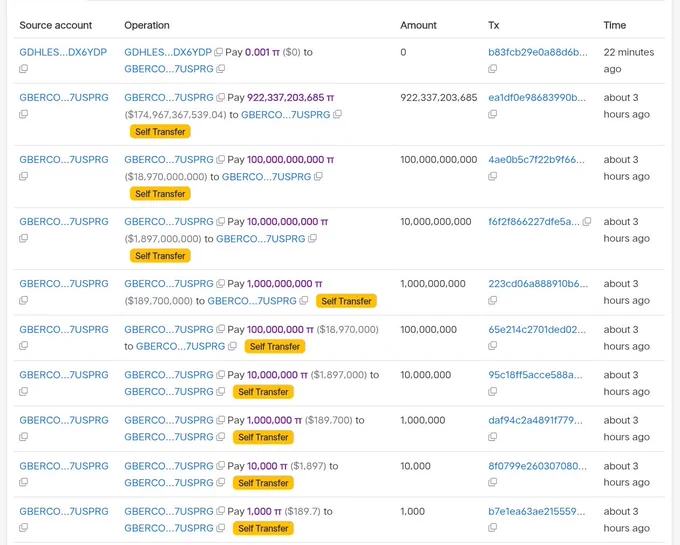This screenshot has height=545, width=680.
Task: Select the 22 minutes ago time cell
Action: tap(628, 60)
